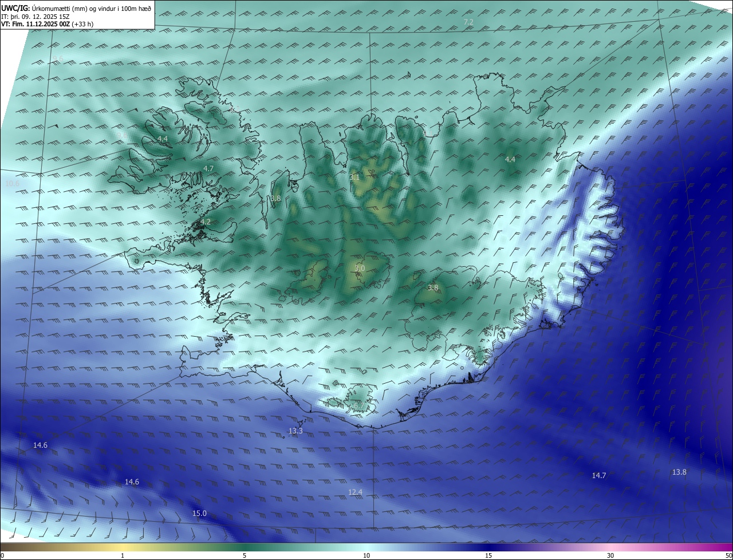Viewport: 733px width, 560px height.
Task: Select the valid time 'VT: Fim. 11.12.2025 00Z (+33 h)'
Action: point(48,24)
